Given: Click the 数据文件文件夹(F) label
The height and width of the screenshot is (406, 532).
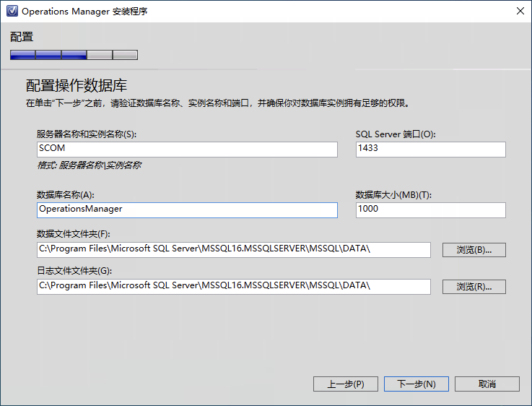Looking at the screenshot, I should click(74, 234).
